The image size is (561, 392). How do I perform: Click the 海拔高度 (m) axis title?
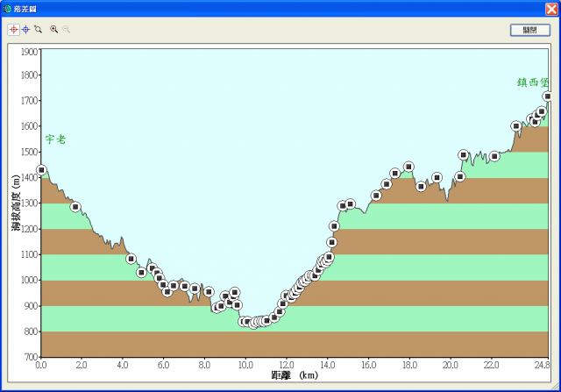[16, 203]
